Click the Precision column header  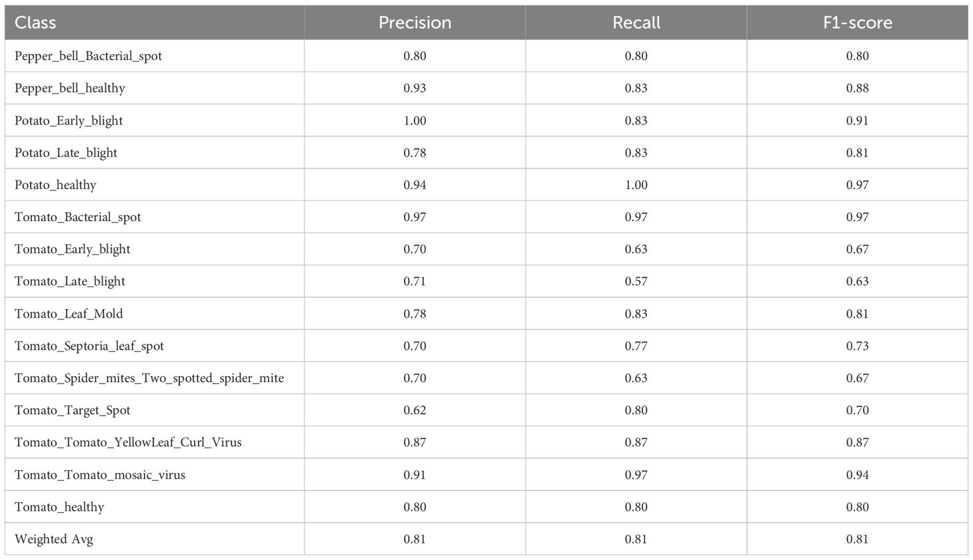pyautogui.click(x=415, y=23)
